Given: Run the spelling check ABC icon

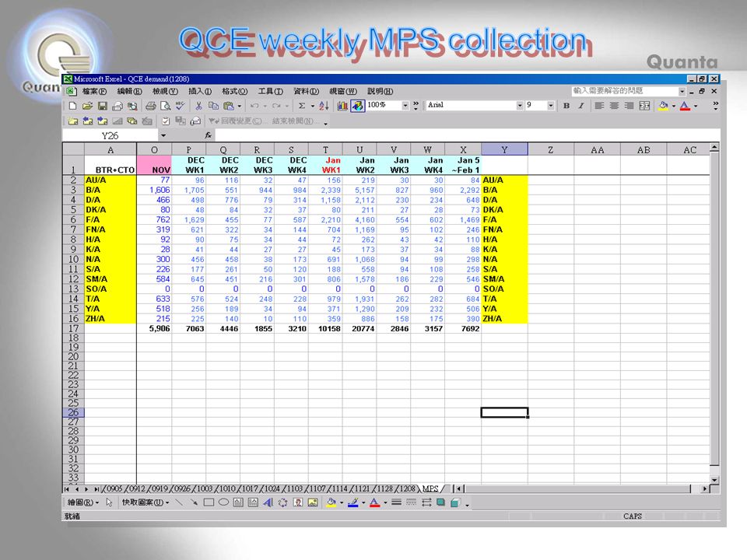Looking at the screenshot, I should [x=180, y=106].
